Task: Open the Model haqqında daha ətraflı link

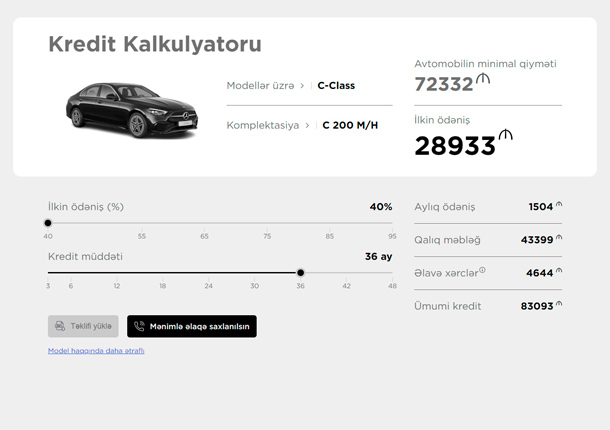Action: pyautogui.click(x=96, y=351)
